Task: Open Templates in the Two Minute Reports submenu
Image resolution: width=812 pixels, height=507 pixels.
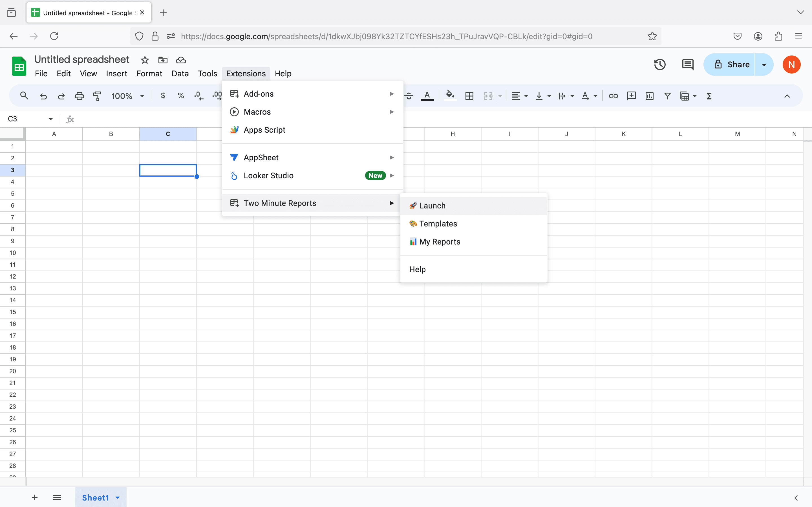Action: click(438, 224)
